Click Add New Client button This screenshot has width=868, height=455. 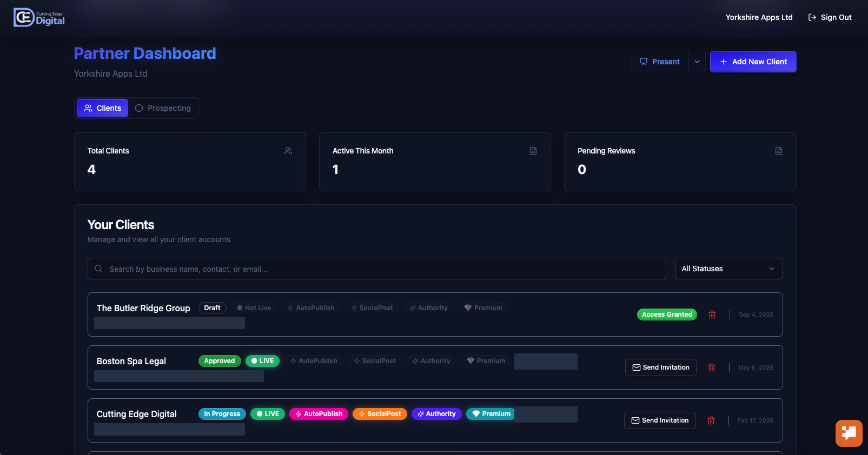[753, 62]
